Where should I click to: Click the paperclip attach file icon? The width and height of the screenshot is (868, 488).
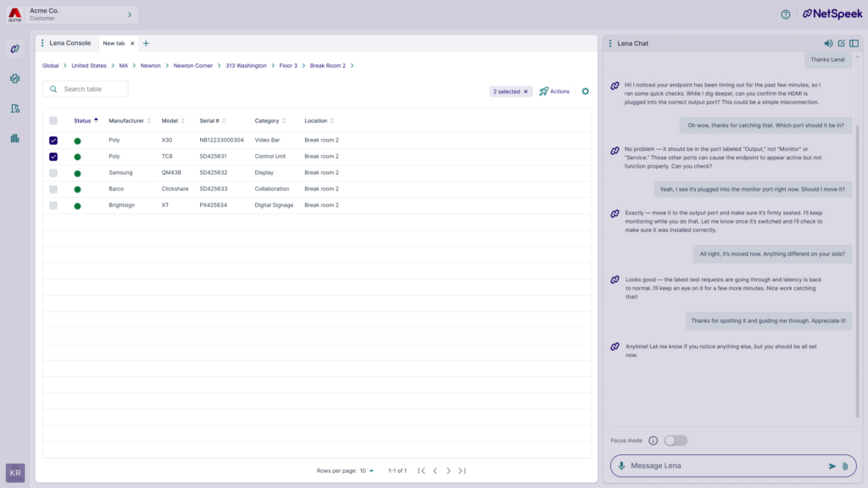pyautogui.click(x=844, y=466)
